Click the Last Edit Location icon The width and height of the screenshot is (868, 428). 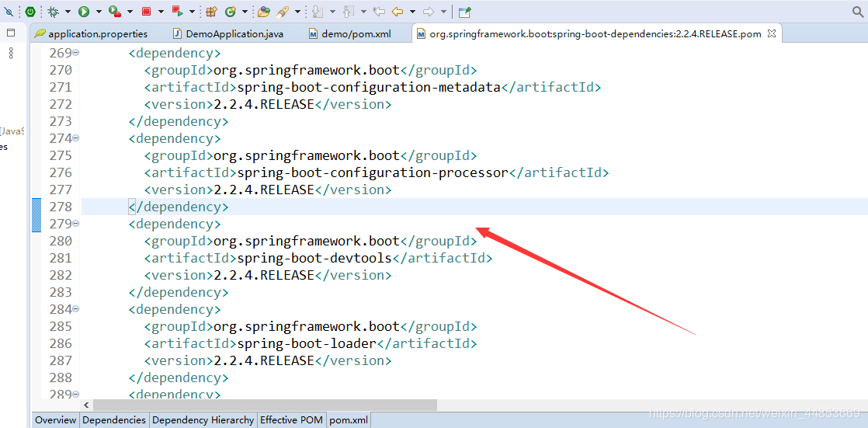379,11
